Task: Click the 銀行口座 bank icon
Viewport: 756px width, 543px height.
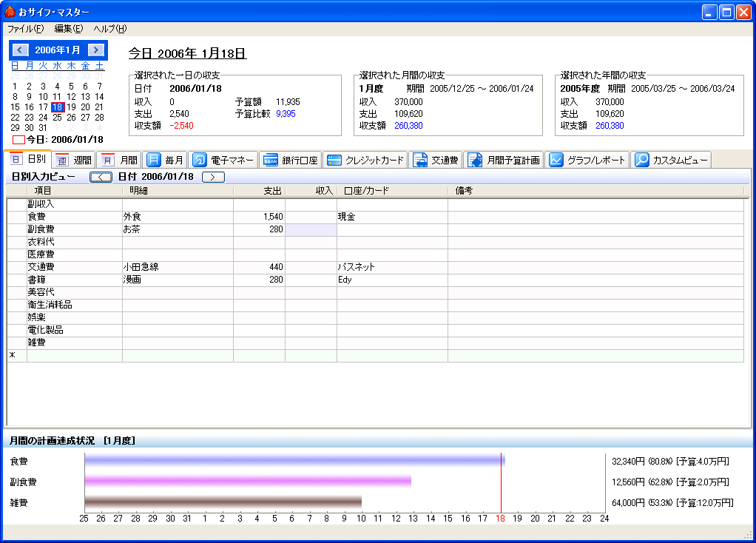Action: 271,160
